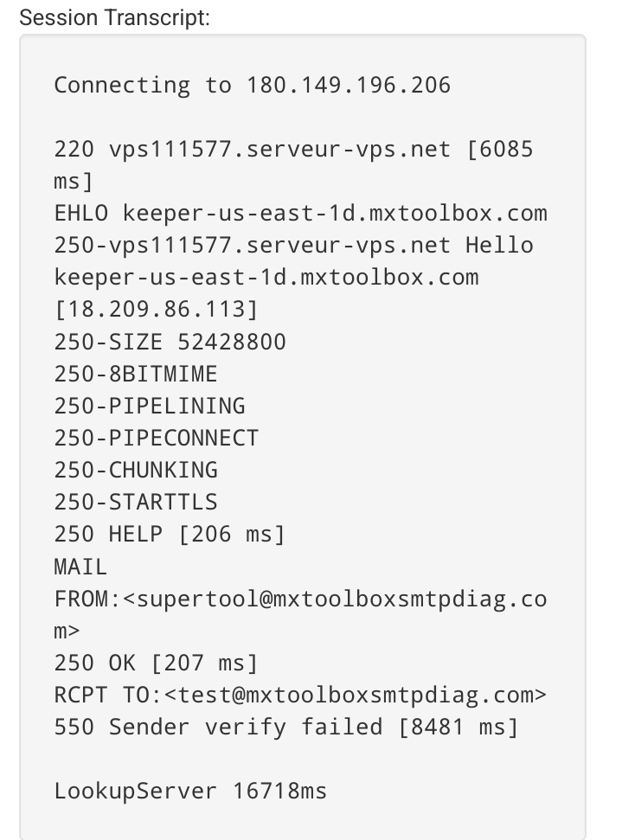
Task: Click the 250-8BITMIME line
Action: 136,374
